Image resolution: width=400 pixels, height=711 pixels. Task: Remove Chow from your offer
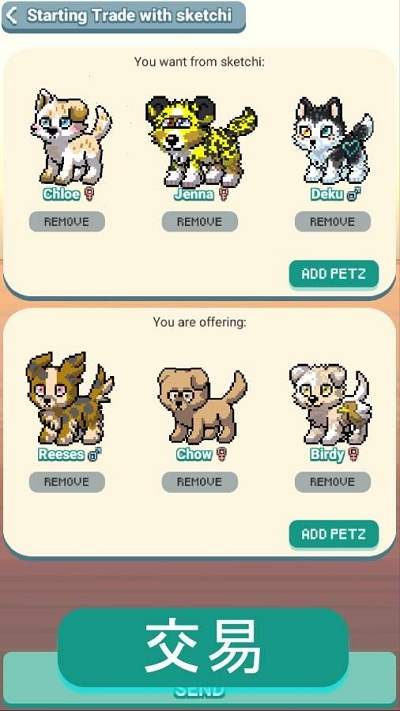(x=200, y=482)
